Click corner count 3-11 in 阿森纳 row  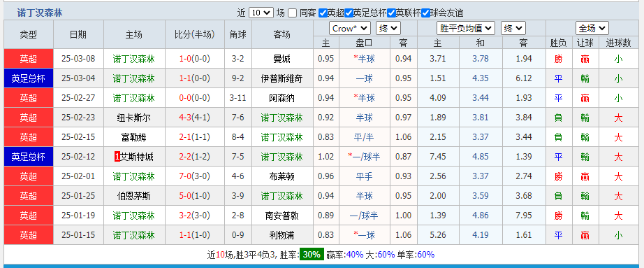[x=238, y=98]
